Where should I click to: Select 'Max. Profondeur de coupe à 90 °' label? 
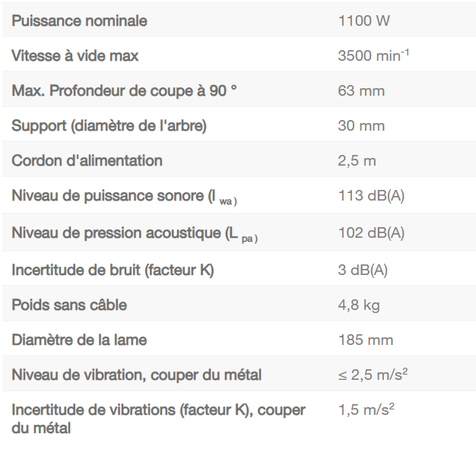coord(124,91)
